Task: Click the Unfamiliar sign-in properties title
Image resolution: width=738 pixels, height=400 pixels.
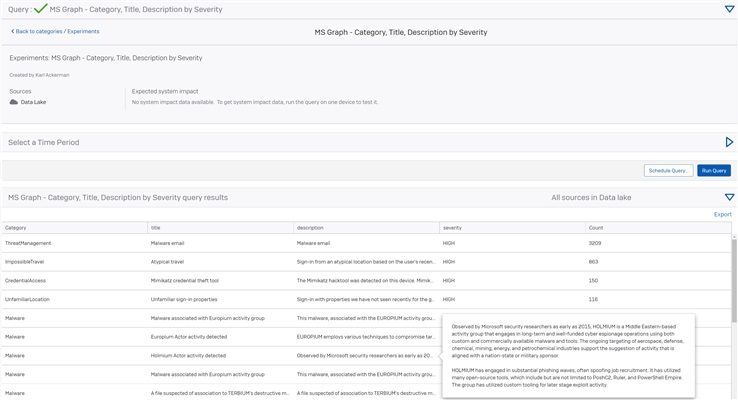Action: coord(184,299)
